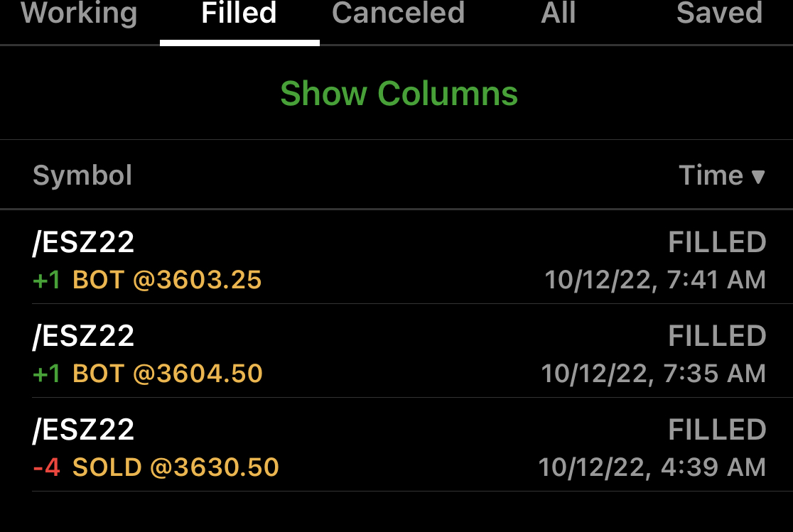
Task: Click the FILLED status of 7:41 AM order
Action: coord(717,243)
